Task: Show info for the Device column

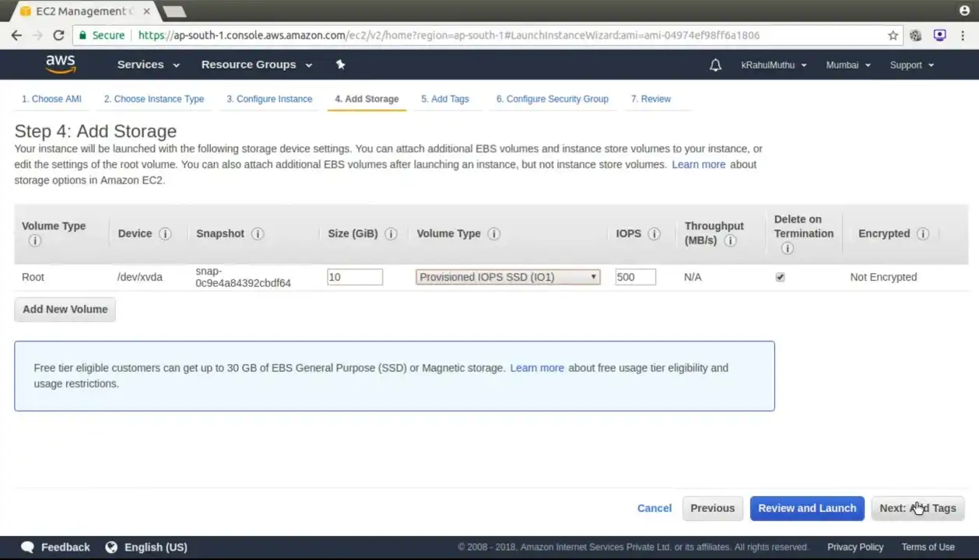Action: coord(165,233)
